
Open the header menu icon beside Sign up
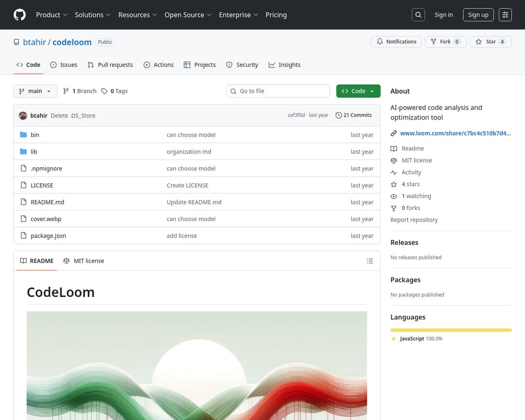click(506, 15)
